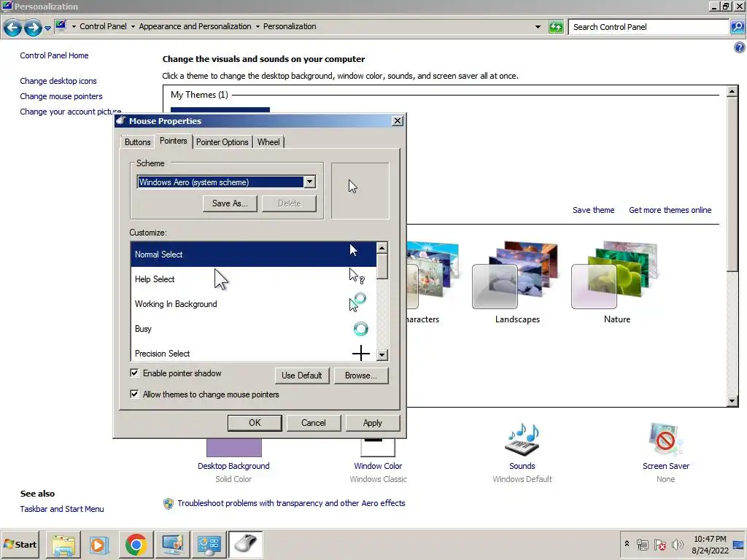Click Save theme link
The image size is (747, 560).
[593, 210]
